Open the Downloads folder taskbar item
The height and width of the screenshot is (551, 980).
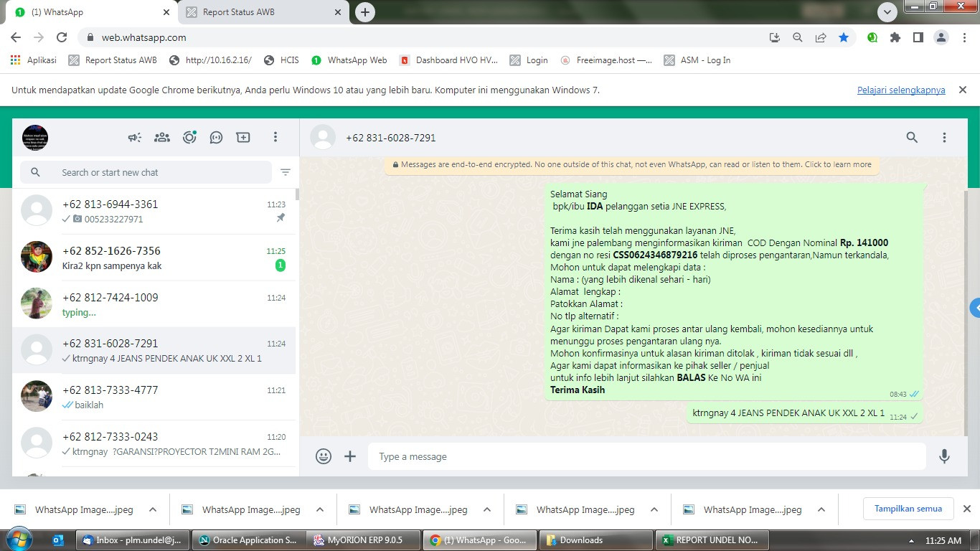(595, 540)
